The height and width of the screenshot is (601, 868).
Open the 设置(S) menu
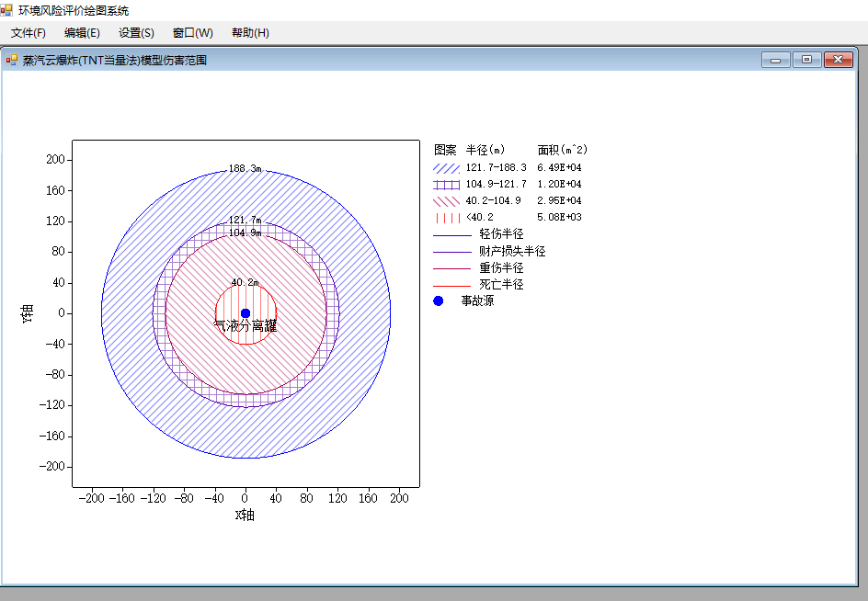(136, 33)
